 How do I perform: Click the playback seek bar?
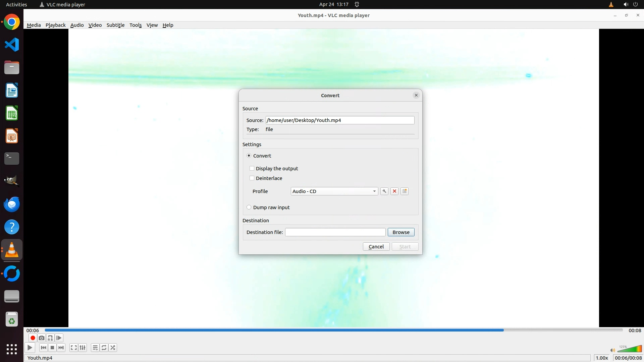(x=333, y=330)
